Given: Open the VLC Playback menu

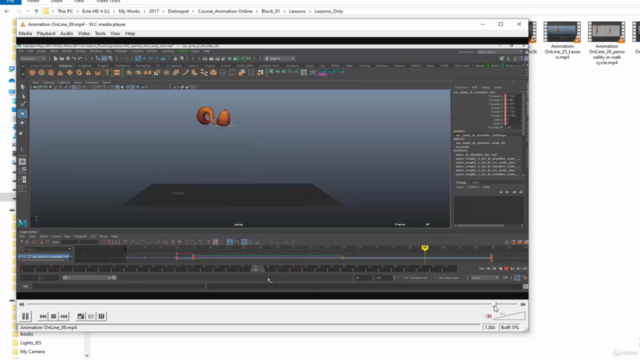Looking at the screenshot, I should [x=46, y=33].
